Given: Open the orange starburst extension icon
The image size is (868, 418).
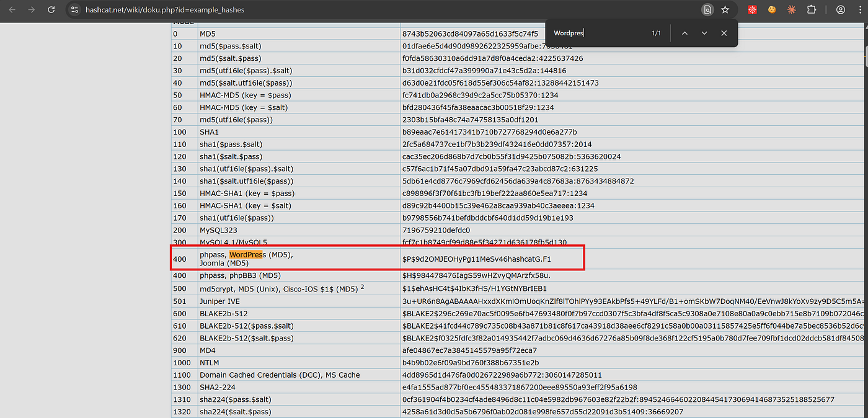Looking at the screenshot, I should (792, 10).
